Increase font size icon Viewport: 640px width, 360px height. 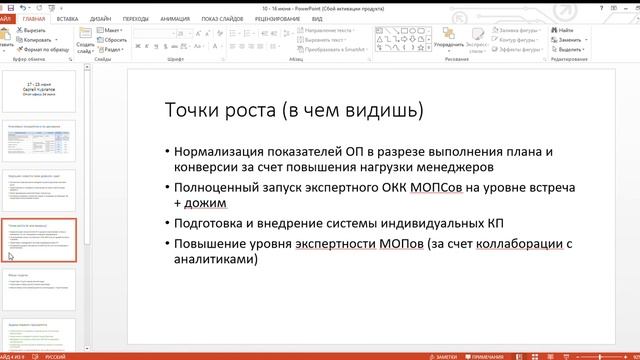[198, 33]
